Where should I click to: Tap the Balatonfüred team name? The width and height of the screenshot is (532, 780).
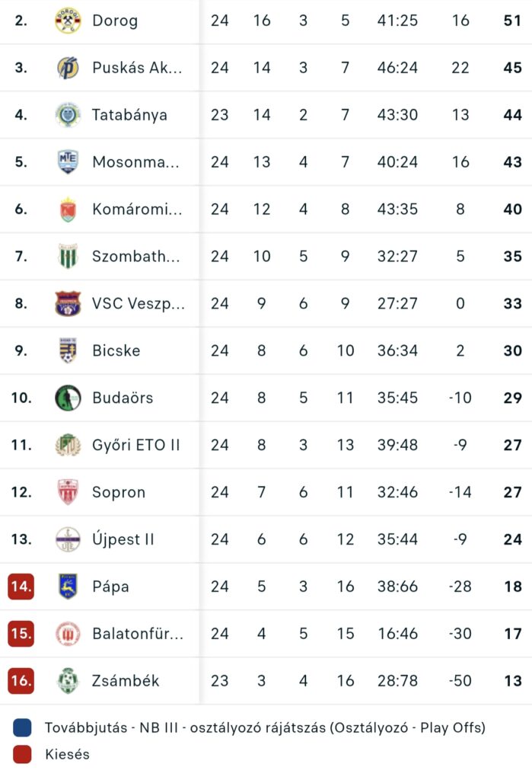tap(137, 634)
